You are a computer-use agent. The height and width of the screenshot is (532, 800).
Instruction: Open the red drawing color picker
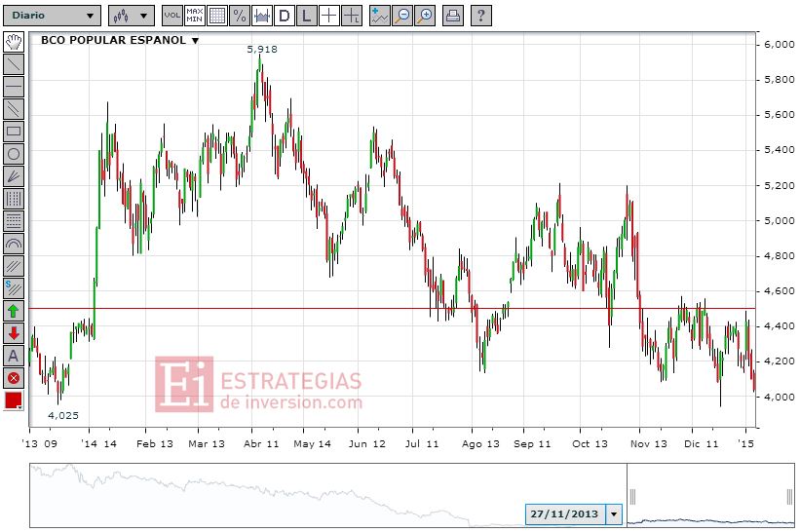(x=14, y=400)
